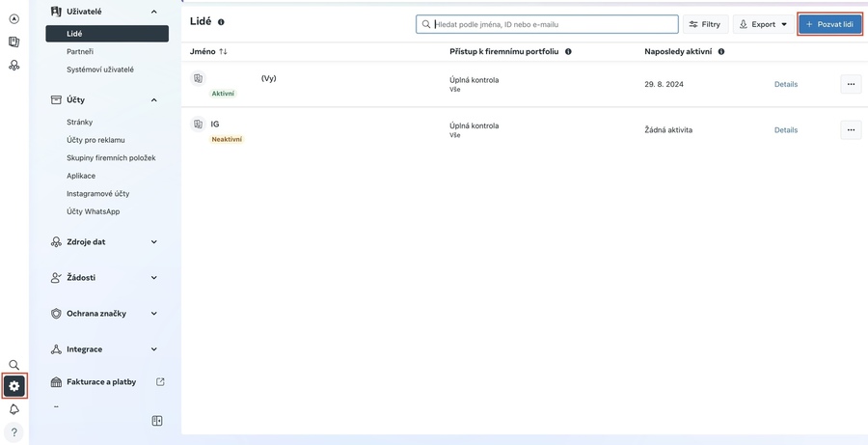Click the Pozvat lidi button

coord(829,24)
